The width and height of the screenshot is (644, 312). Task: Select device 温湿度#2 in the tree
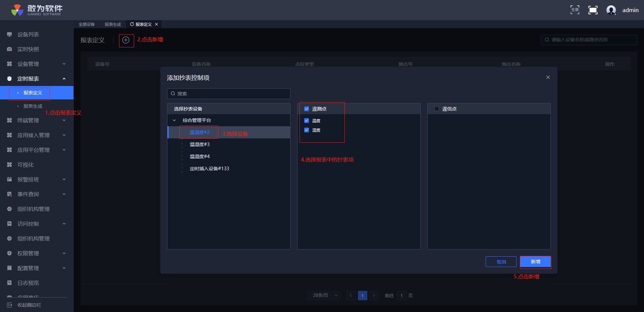(200, 132)
